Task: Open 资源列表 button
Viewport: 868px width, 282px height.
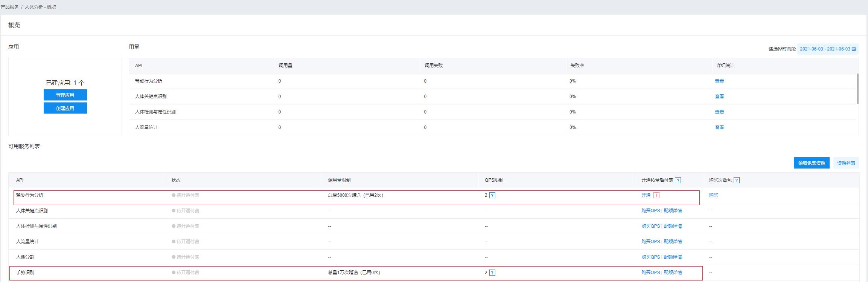Action: coord(846,163)
